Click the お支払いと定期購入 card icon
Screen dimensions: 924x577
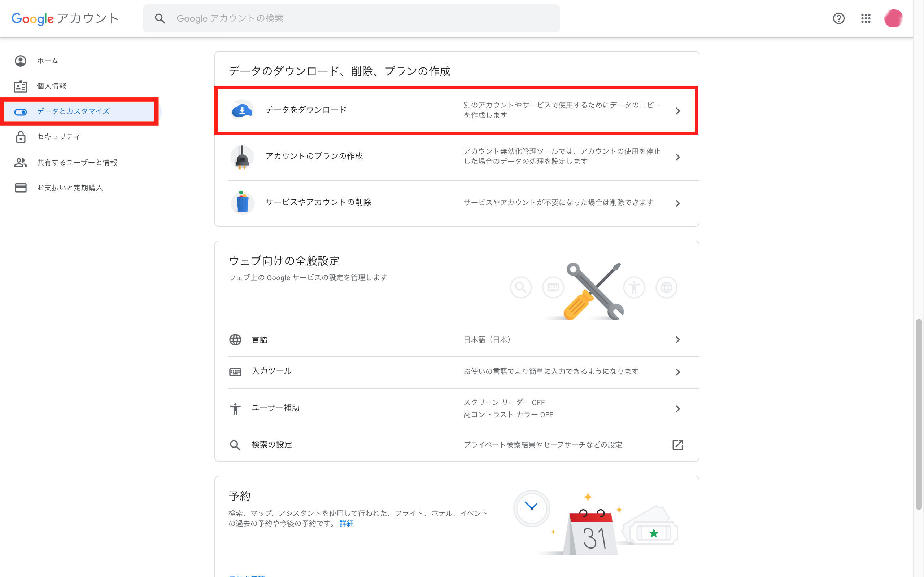[x=20, y=188]
